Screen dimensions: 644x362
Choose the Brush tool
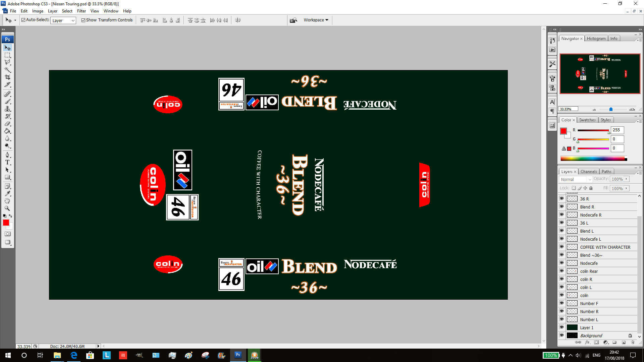coord(7,102)
